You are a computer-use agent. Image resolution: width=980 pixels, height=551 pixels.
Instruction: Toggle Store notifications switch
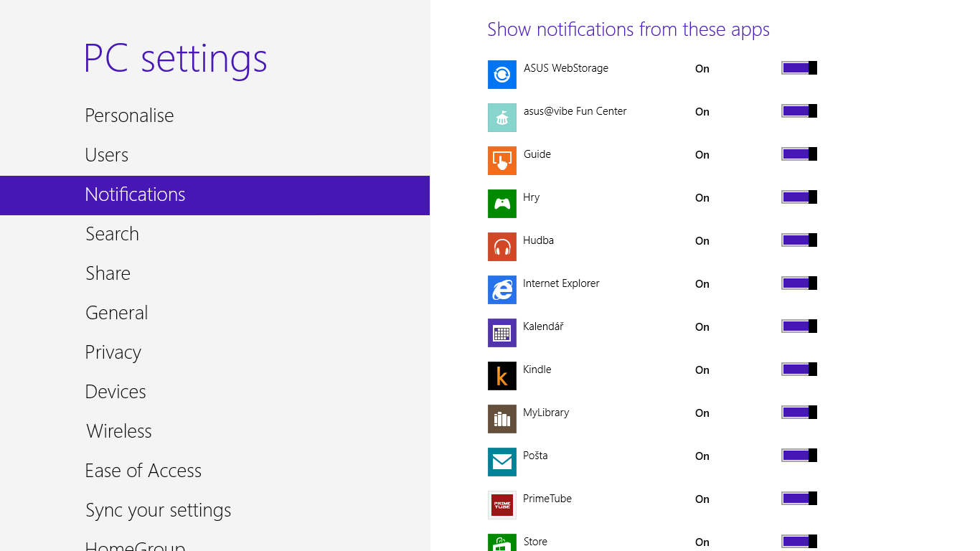[x=798, y=542]
